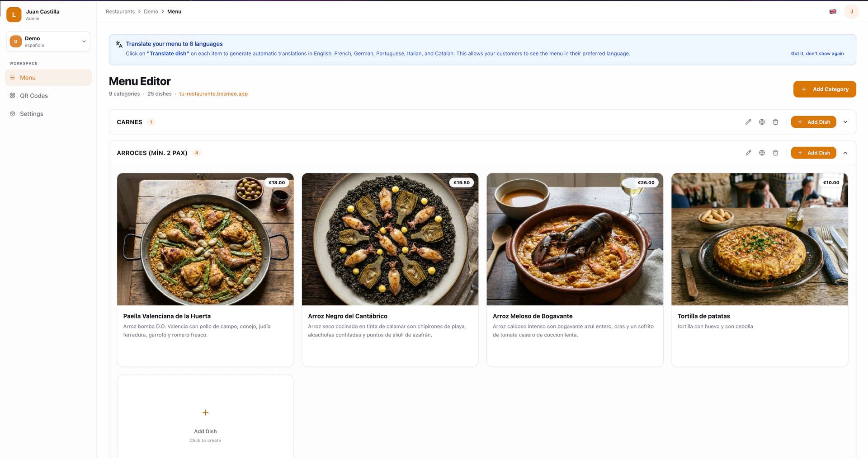The height and width of the screenshot is (458, 868).
Task: Open the tu-restaurante.besmeo.app link
Action: 213,94
